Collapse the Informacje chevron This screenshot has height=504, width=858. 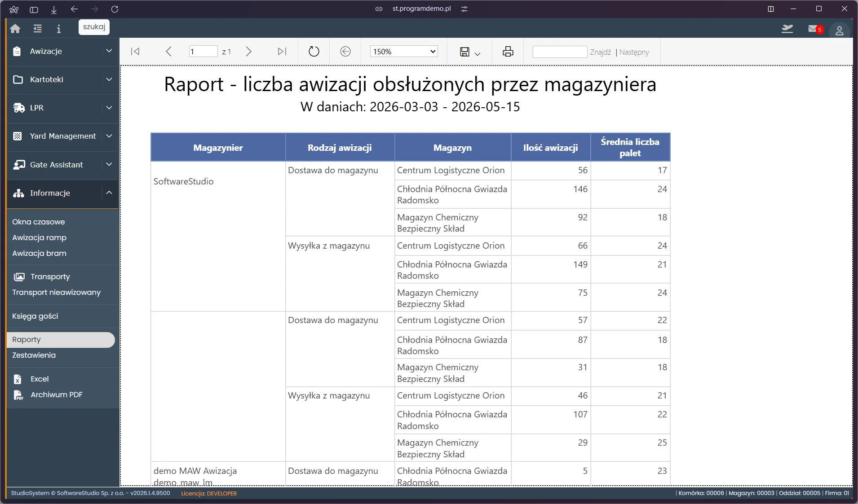click(109, 193)
